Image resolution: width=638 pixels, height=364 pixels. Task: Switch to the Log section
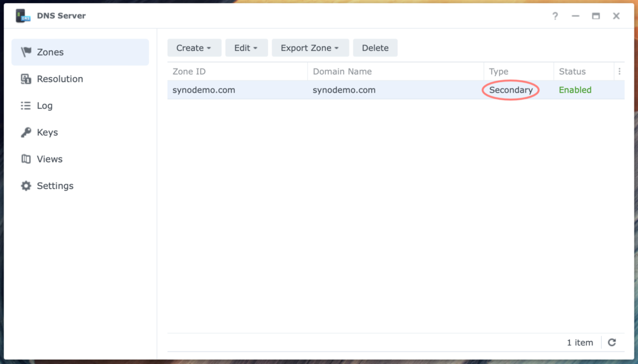pyautogui.click(x=45, y=106)
